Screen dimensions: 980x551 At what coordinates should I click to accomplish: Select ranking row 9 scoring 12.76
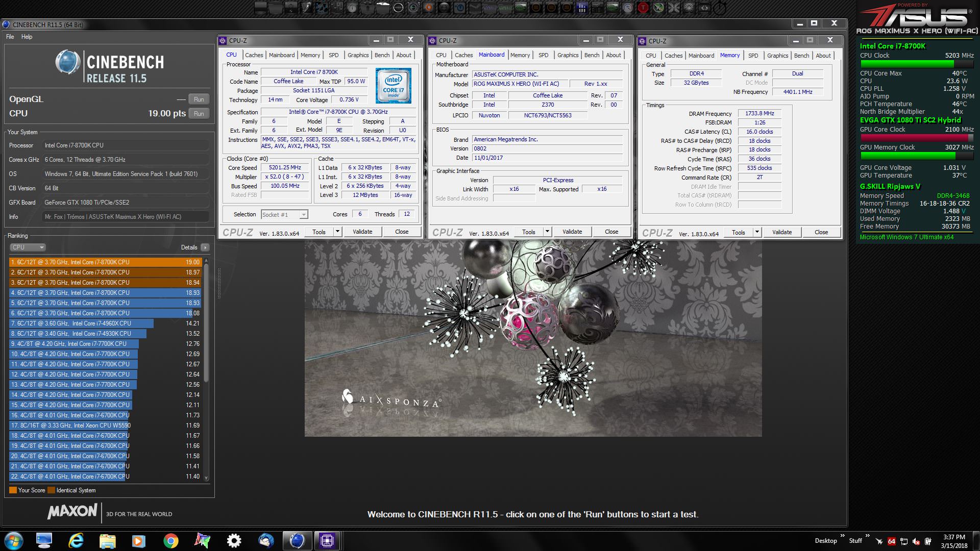tap(105, 344)
